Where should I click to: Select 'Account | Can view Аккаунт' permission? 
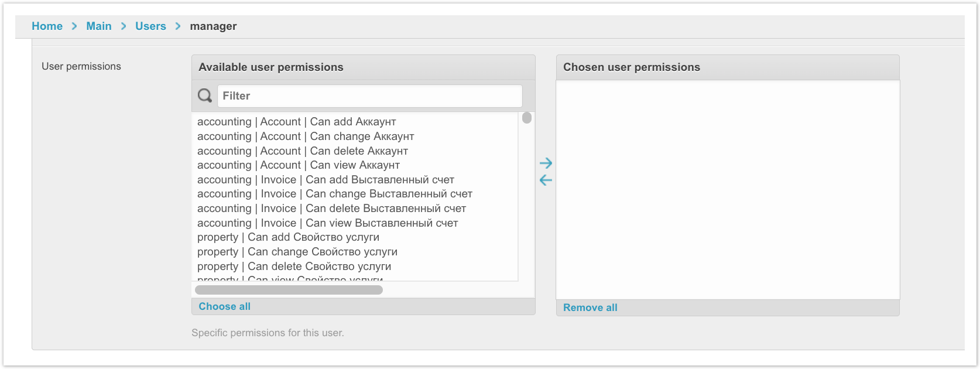tap(298, 165)
